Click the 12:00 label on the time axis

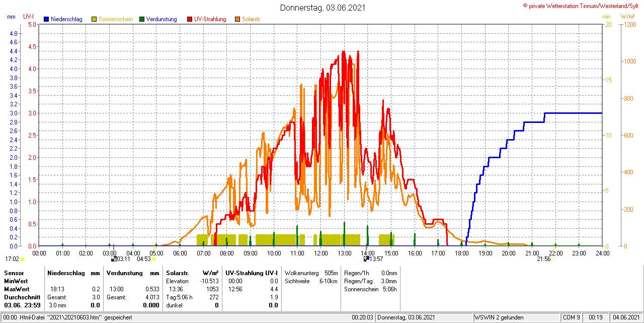click(321, 253)
